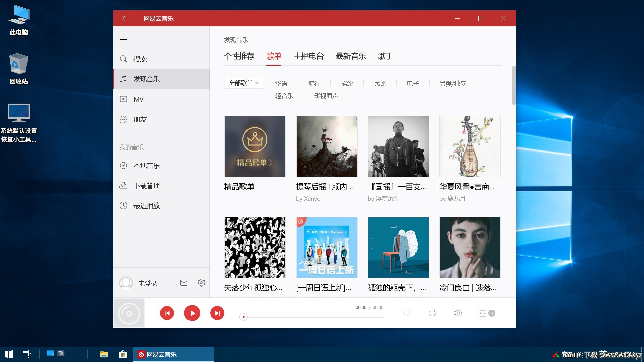This screenshot has height=362, width=644.
Task: Skip to next track
Action: click(217, 313)
